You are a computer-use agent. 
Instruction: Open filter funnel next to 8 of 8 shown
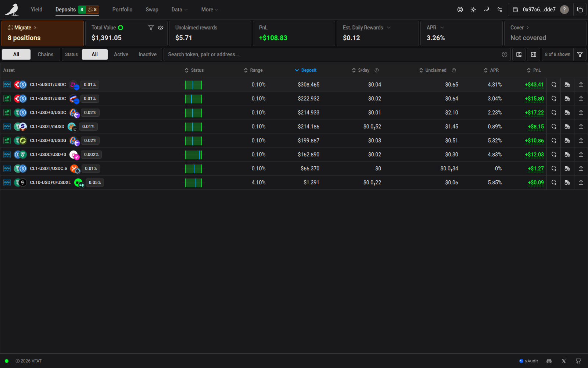click(x=580, y=54)
